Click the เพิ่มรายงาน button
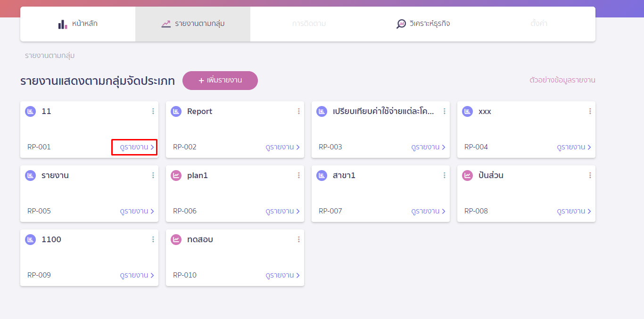The width and height of the screenshot is (644, 319). (x=220, y=81)
